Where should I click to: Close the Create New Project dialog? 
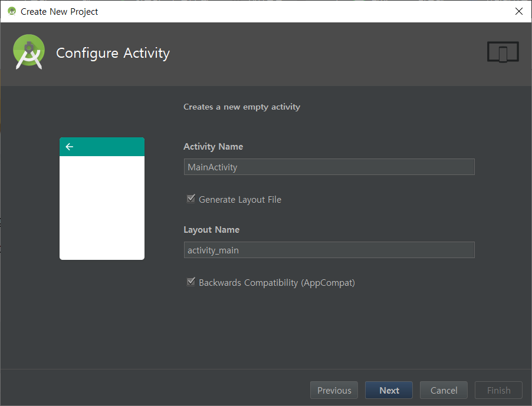tap(519, 11)
